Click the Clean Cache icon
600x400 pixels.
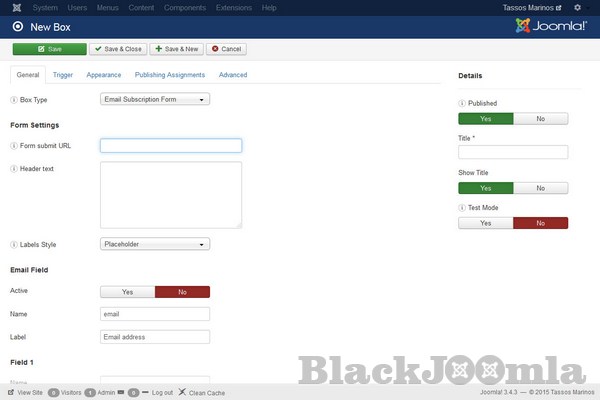pyautogui.click(x=182, y=392)
